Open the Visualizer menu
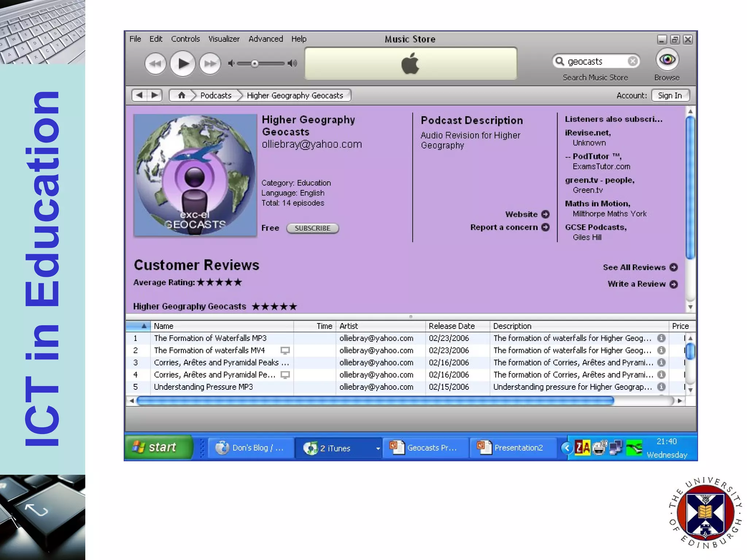The height and width of the screenshot is (560, 747). 224,39
